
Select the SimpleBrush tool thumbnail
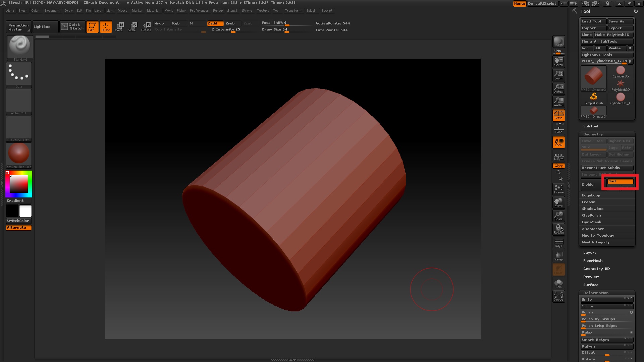tap(593, 99)
